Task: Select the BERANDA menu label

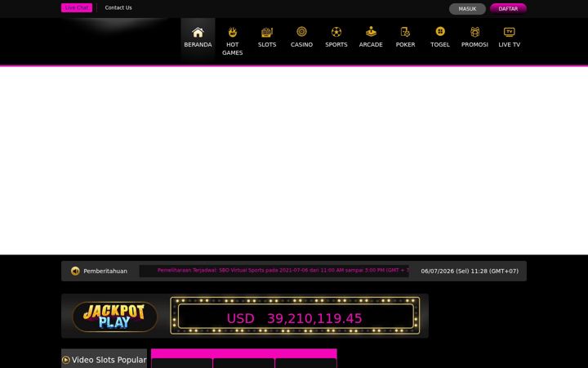Action: tap(198, 44)
